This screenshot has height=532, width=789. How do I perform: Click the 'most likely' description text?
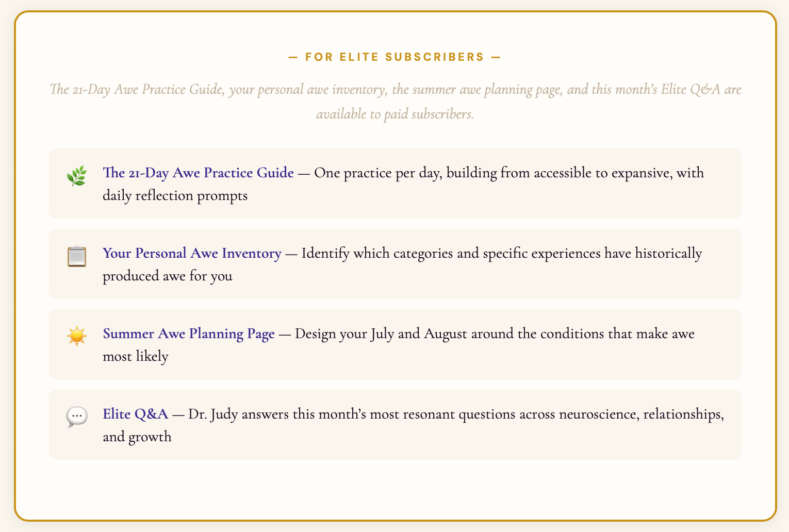point(136,357)
